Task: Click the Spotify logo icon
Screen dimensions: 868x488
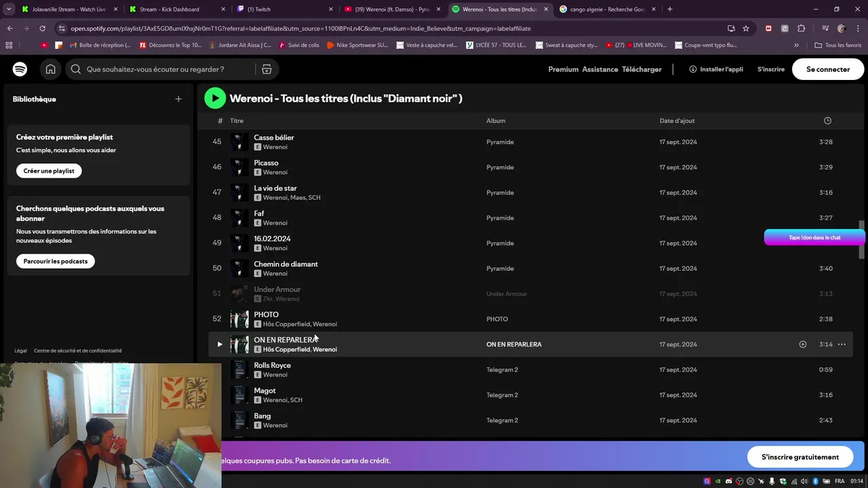Action: (x=20, y=69)
